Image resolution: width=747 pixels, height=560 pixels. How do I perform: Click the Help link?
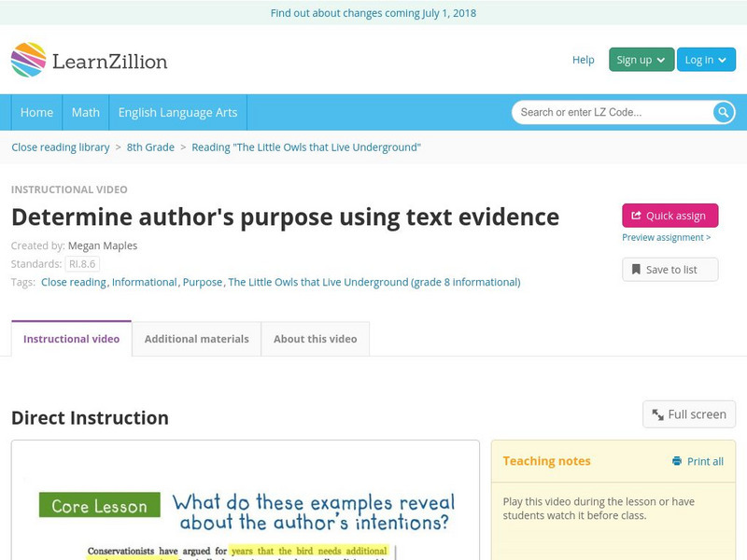pyautogui.click(x=583, y=60)
